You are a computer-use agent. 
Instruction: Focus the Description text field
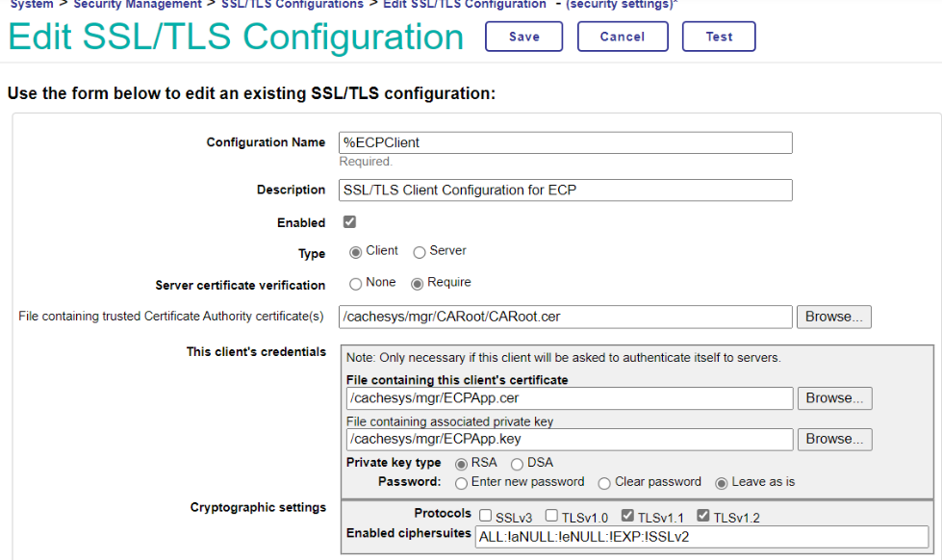pyautogui.click(x=566, y=191)
